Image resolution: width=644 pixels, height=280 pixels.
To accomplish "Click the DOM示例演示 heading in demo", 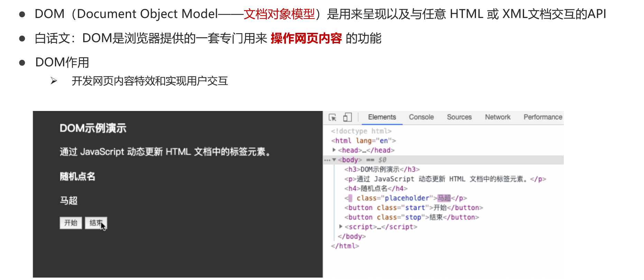I will [93, 128].
